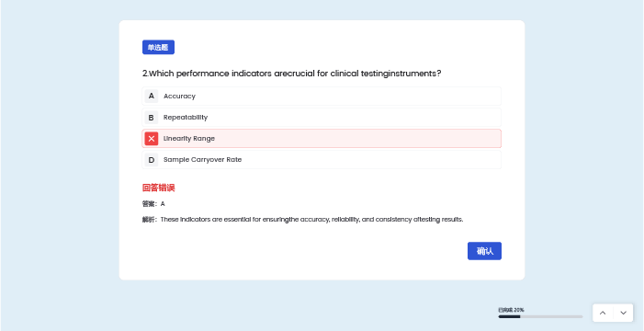Click the D letter badge for Sample Carryover Rate
Image resolution: width=644 pixels, height=331 pixels.
point(152,160)
